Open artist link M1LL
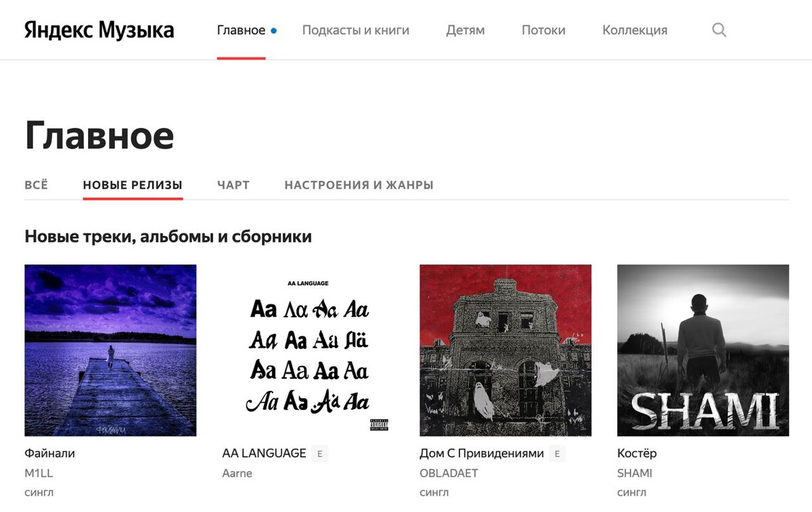The image size is (812, 512). [x=39, y=473]
